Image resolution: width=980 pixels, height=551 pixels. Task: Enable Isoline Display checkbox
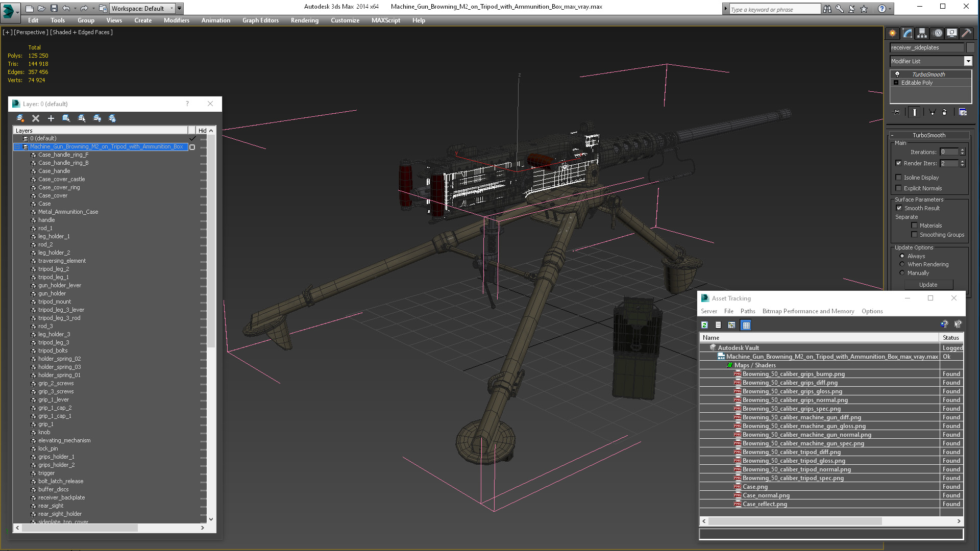click(898, 178)
